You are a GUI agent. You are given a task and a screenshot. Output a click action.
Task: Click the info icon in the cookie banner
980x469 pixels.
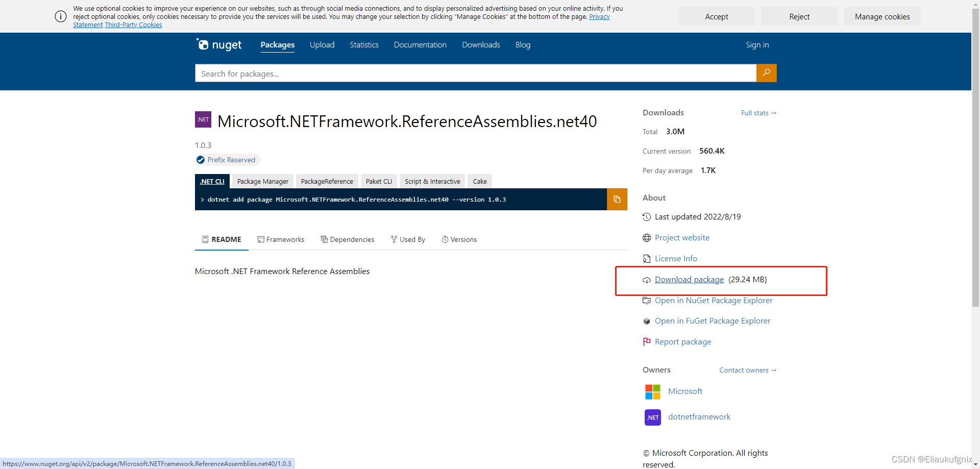[x=60, y=16]
